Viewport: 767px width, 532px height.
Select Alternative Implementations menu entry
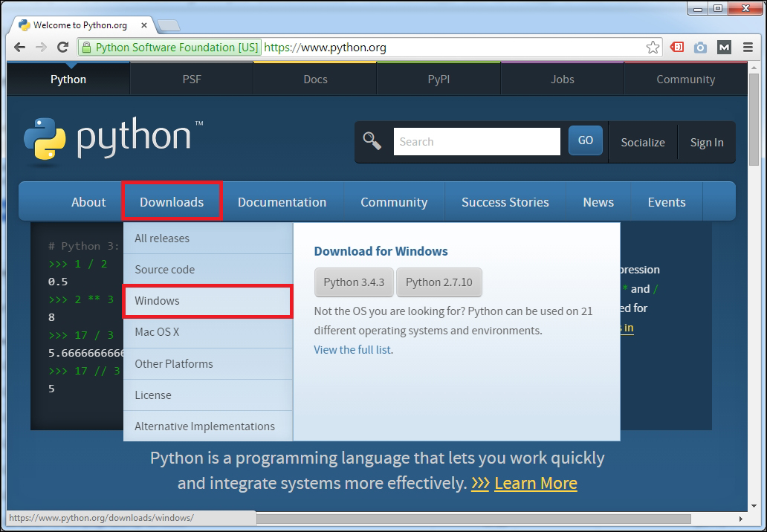[208, 426]
